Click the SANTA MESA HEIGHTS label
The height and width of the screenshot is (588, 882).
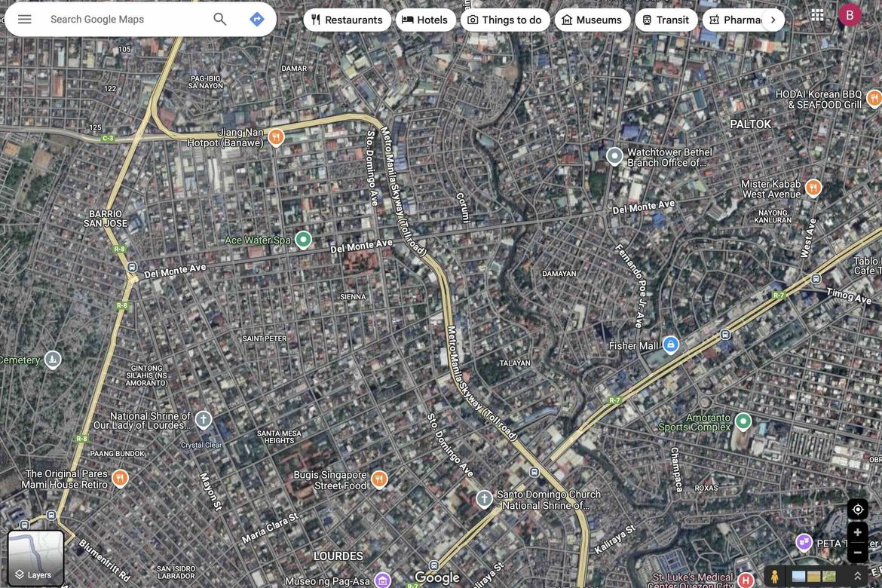[279, 437]
